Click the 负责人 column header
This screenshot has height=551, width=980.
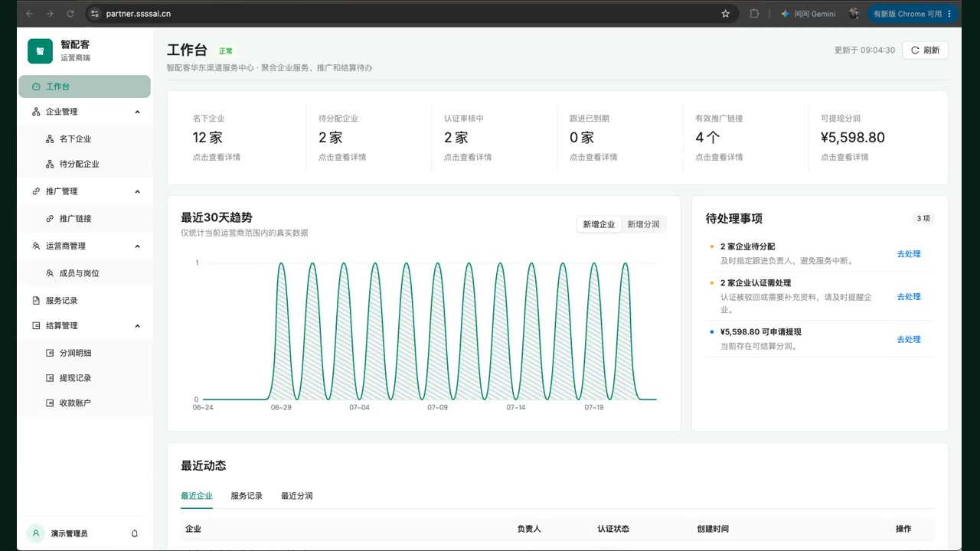click(529, 529)
